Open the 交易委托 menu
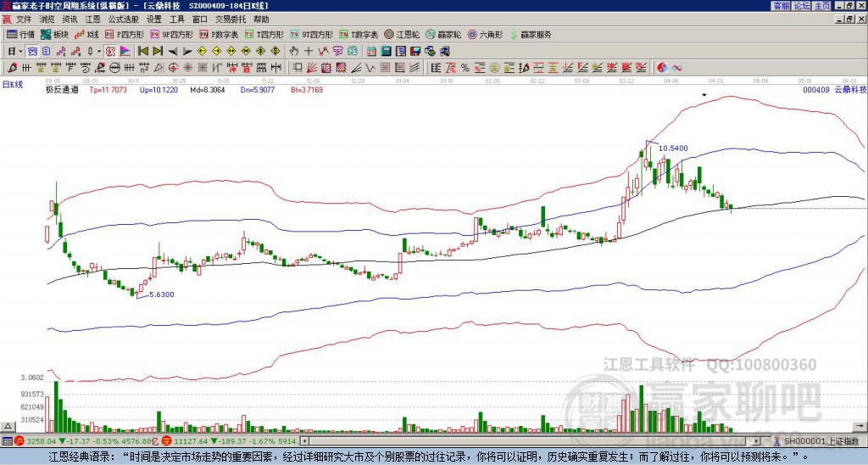Screen dimensions: 868x465 (231, 20)
